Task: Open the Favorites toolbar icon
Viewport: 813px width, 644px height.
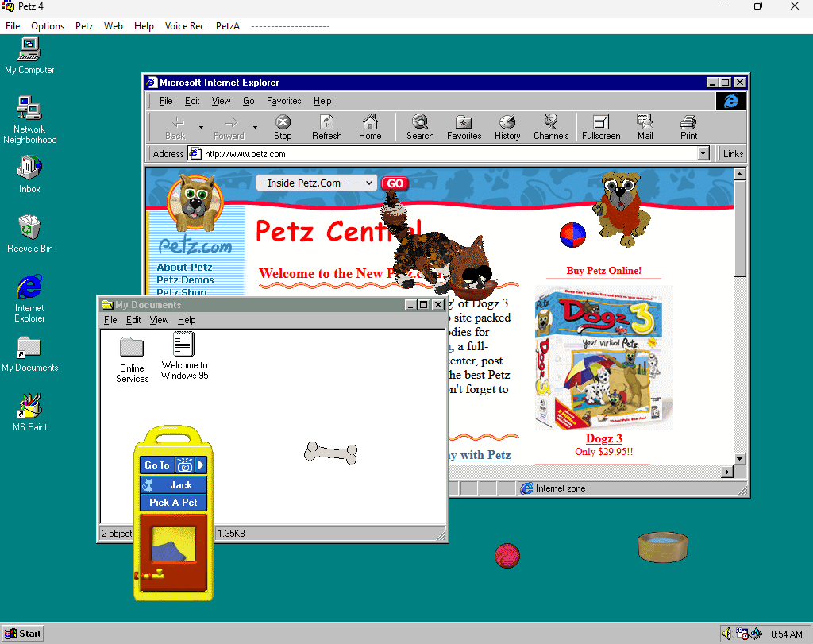Action: coord(464,126)
